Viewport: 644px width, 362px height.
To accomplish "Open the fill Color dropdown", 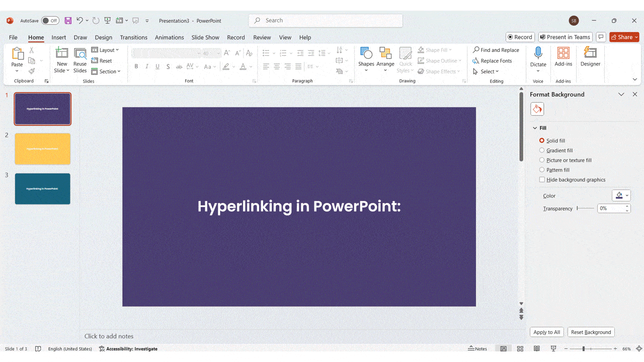I will click(621, 196).
